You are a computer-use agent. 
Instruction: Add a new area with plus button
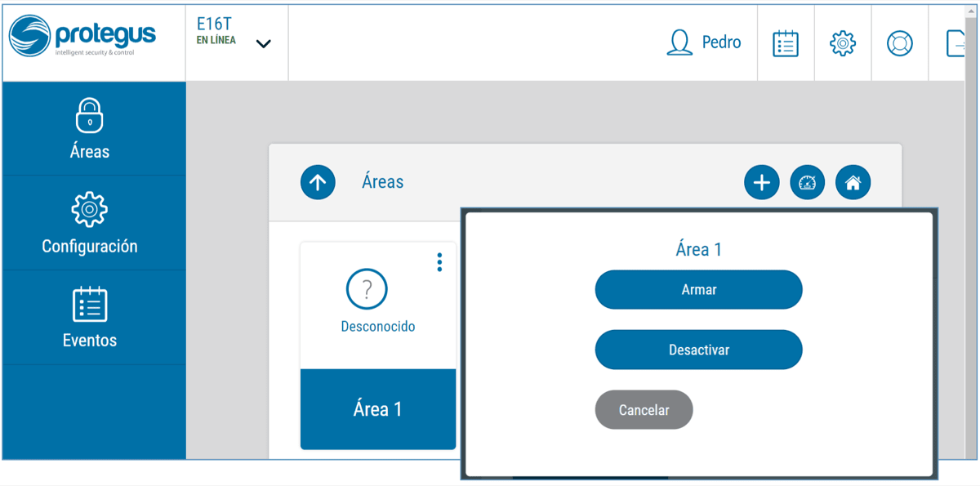pos(761,182)
